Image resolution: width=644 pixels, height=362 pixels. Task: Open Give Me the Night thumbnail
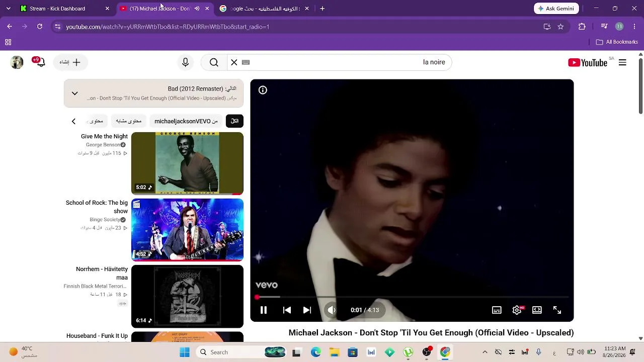(187, 163)
